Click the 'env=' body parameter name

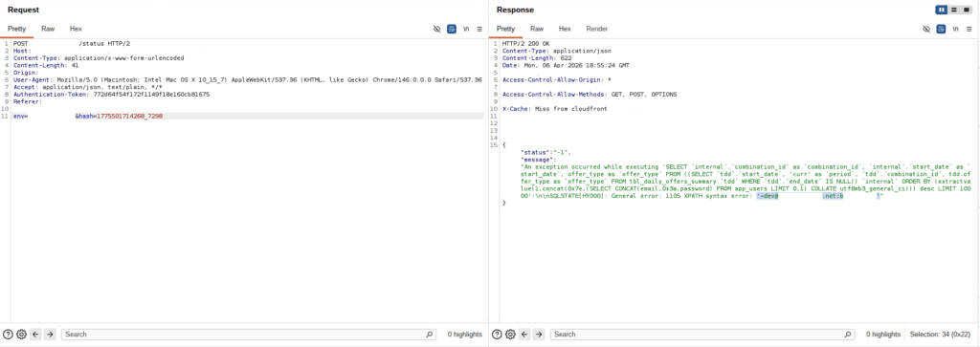[20, 116]
